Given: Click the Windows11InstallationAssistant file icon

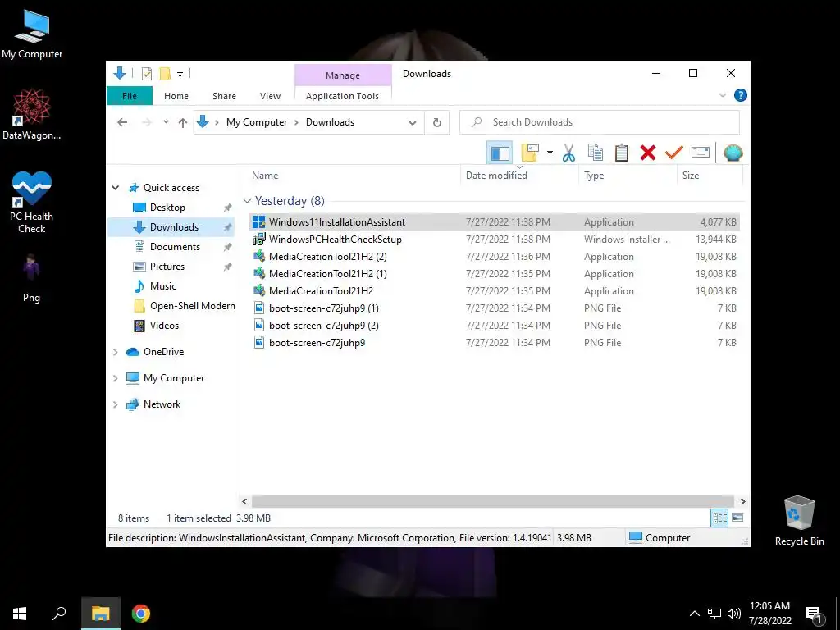Looking at the screenshot, I should coord(258,221).
